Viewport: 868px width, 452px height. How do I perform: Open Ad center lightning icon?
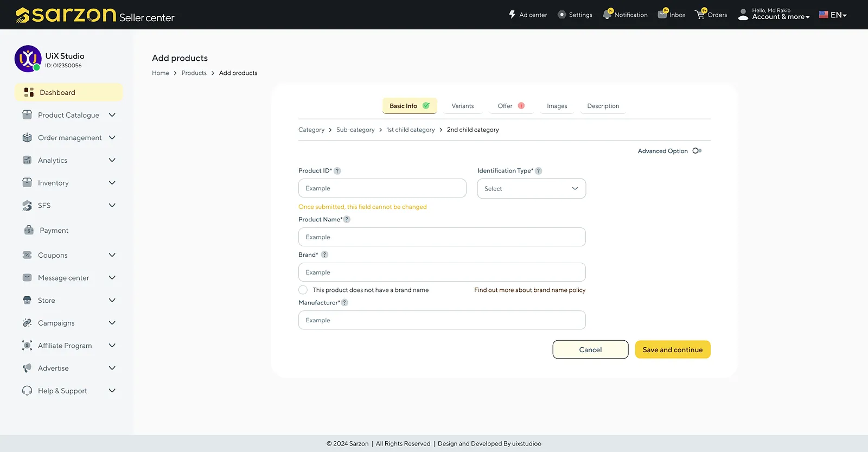point(512,15)
